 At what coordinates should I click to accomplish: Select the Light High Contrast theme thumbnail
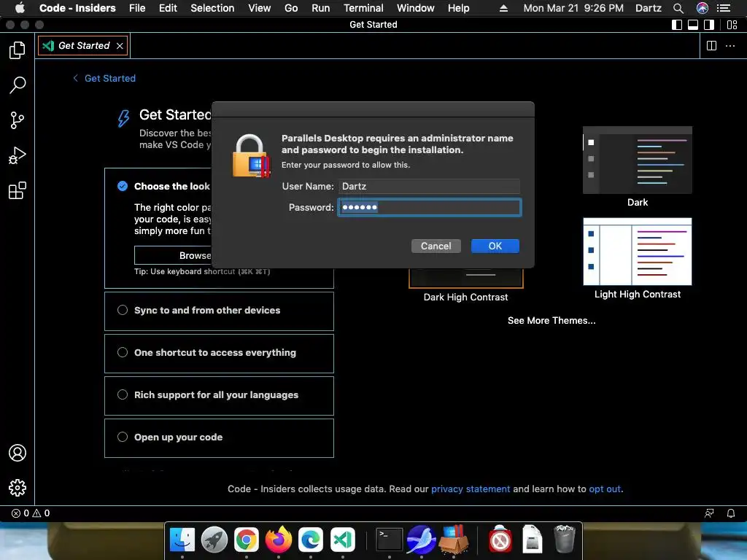(x=638, y=252)
